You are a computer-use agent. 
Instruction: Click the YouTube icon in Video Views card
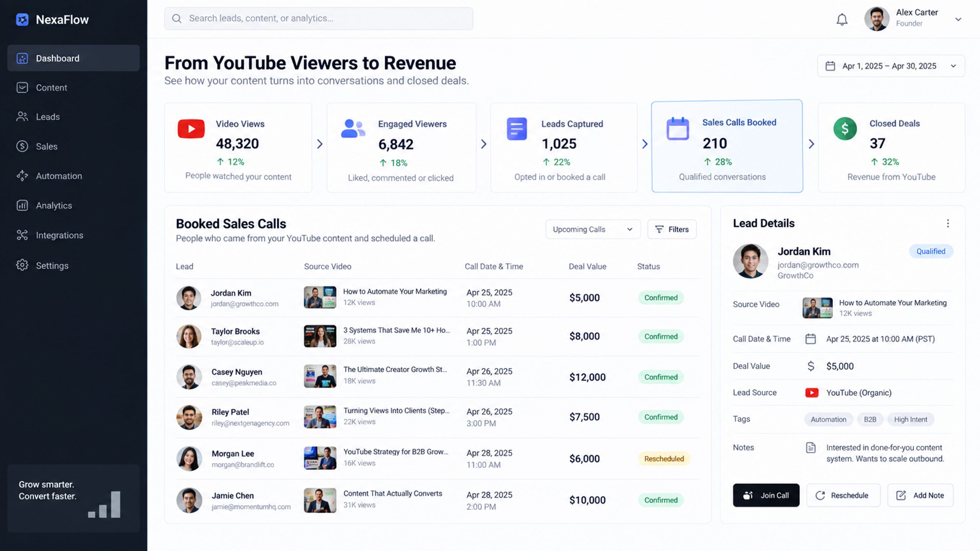click(x=191, y=129)
